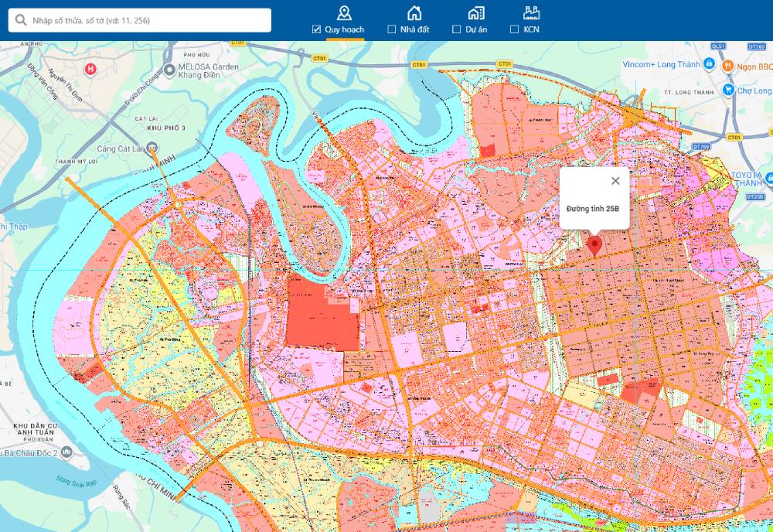
Task: Click the red hospital H marker on map
Action: pyautogui.click(x=90, y=70)
